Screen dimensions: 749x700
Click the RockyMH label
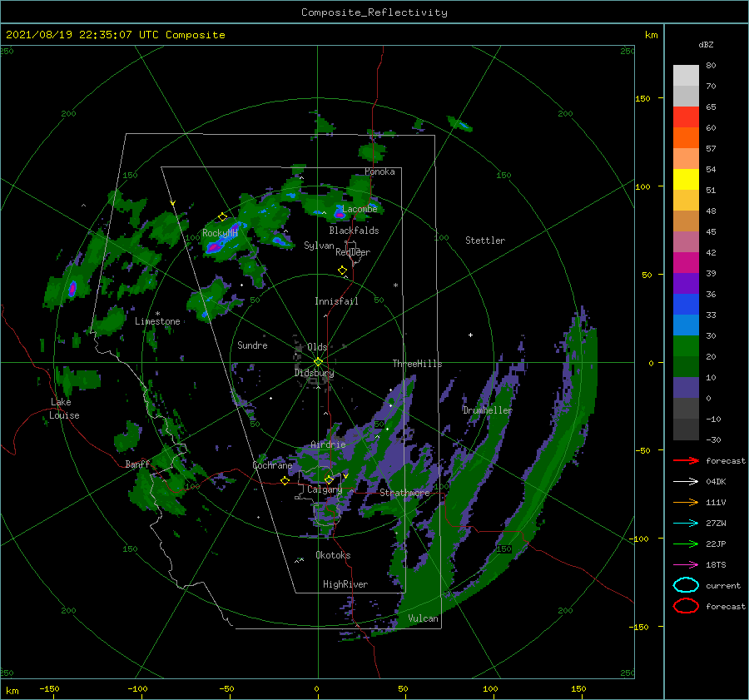[220, 233]
